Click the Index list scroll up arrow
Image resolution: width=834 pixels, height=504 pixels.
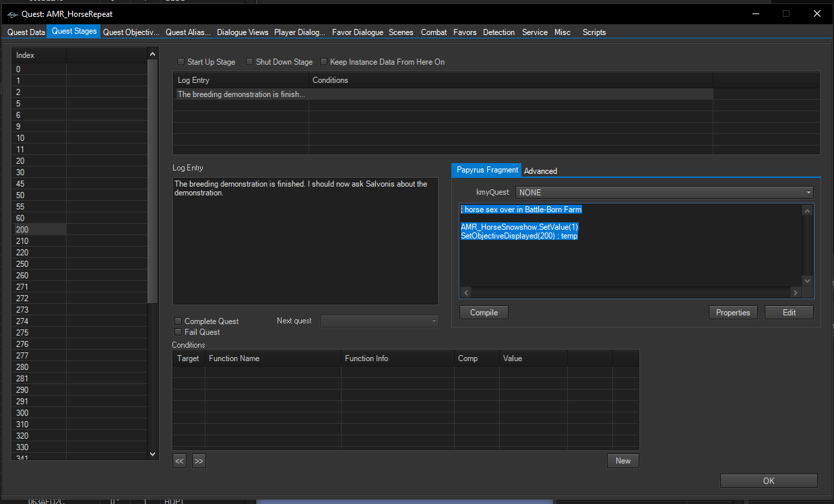click(x=153, y=54)
